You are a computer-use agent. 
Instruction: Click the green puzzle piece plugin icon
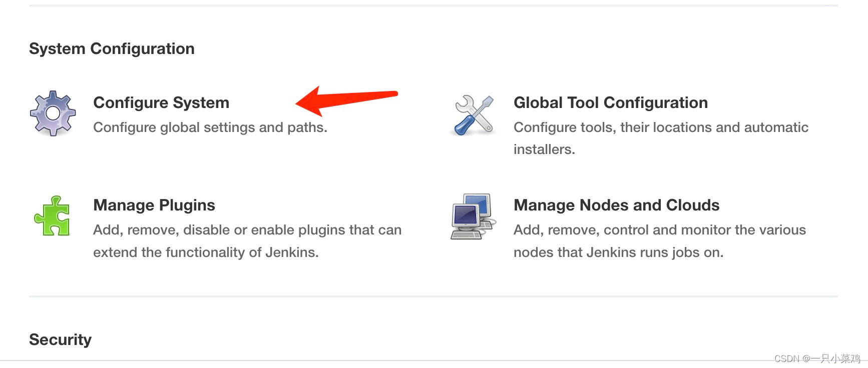(53, 216)
